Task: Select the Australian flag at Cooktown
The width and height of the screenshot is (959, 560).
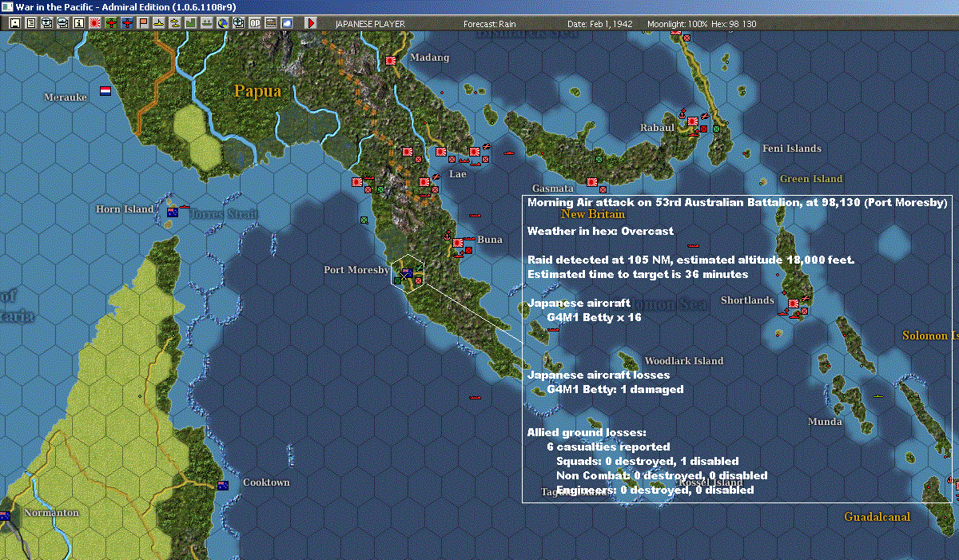Action: 223,485
